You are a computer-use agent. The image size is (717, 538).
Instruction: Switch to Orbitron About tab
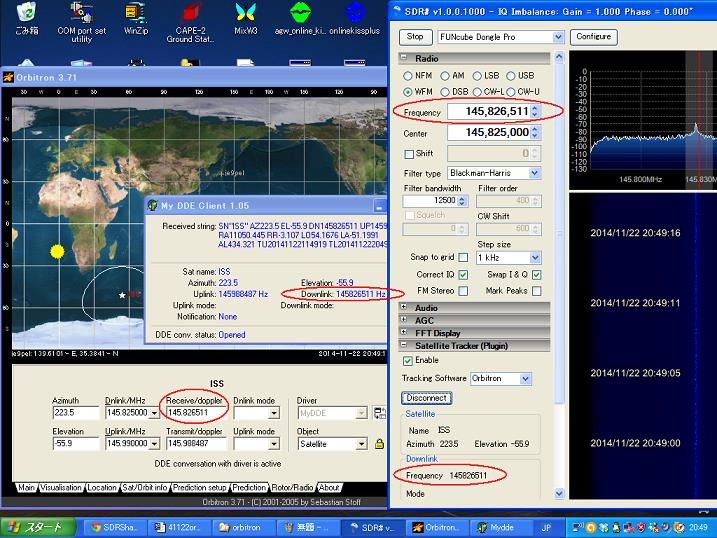point(329,488)
